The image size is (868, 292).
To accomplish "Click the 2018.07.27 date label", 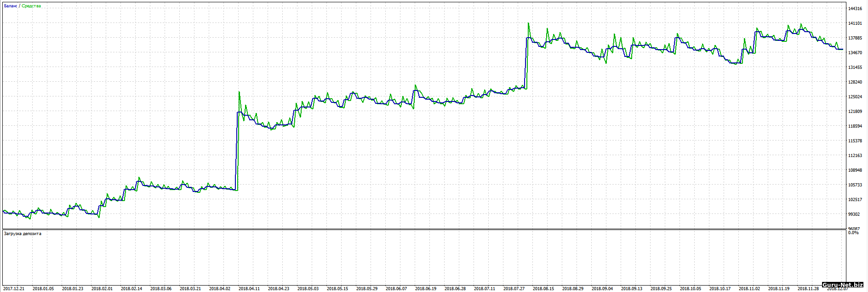I will click(x=514, y=289).
